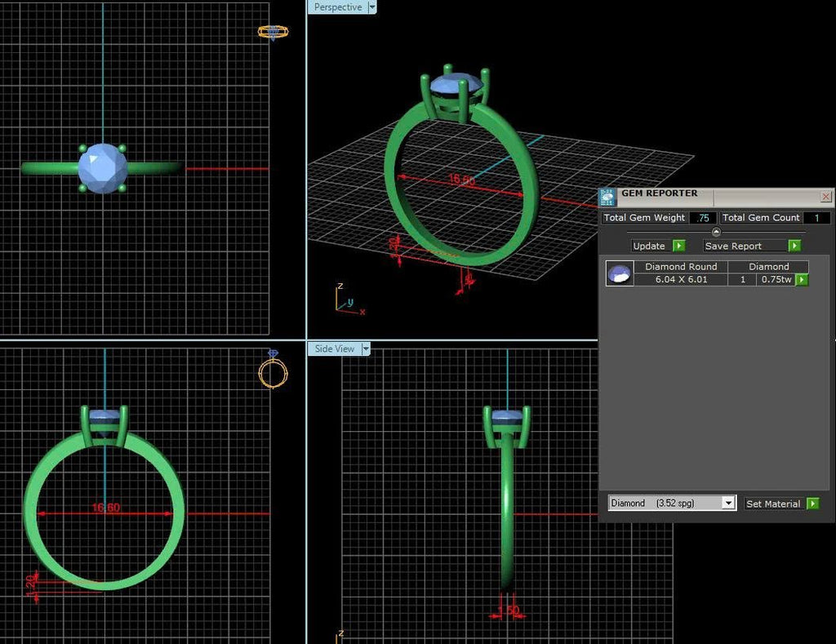Viewport: 836px width, 644px height.
Task: Open the Side View viewport dropdown arrow
Action: (366, 349)
